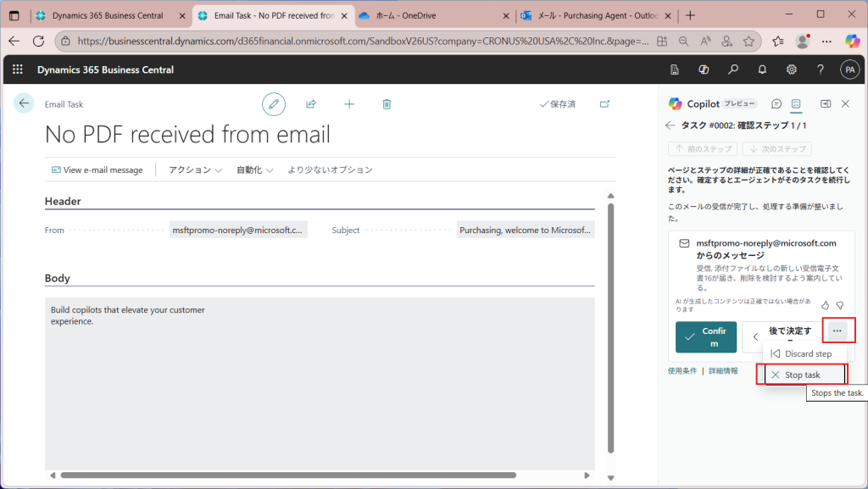
Task: Switch to the ホーム - OneDrive tab
Action: pyautogui.click(x=433, y=15)
